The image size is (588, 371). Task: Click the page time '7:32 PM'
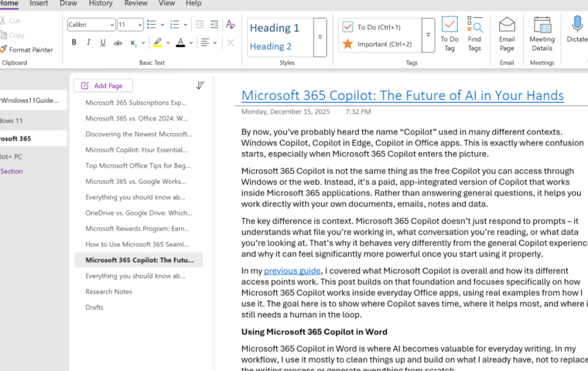(x=358, y=111)
